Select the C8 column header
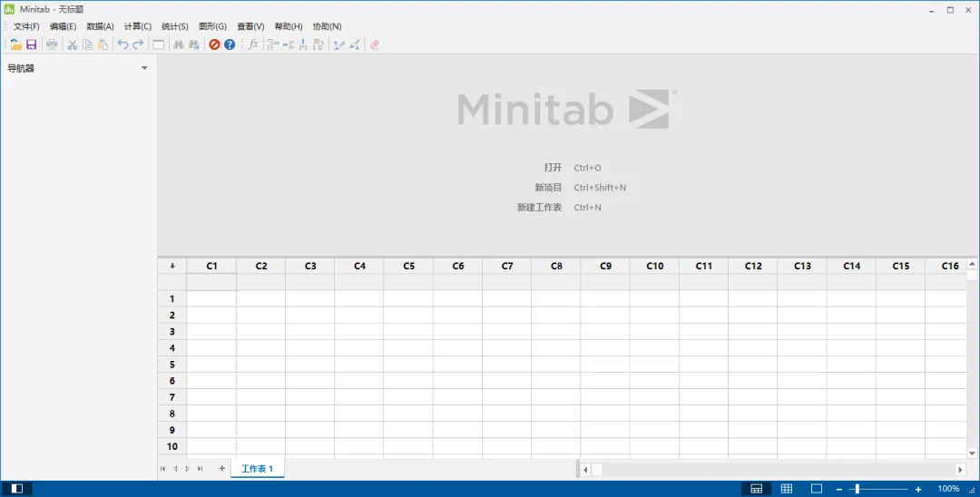The width and height of the screenshot is (980, 497). [556, 266]
